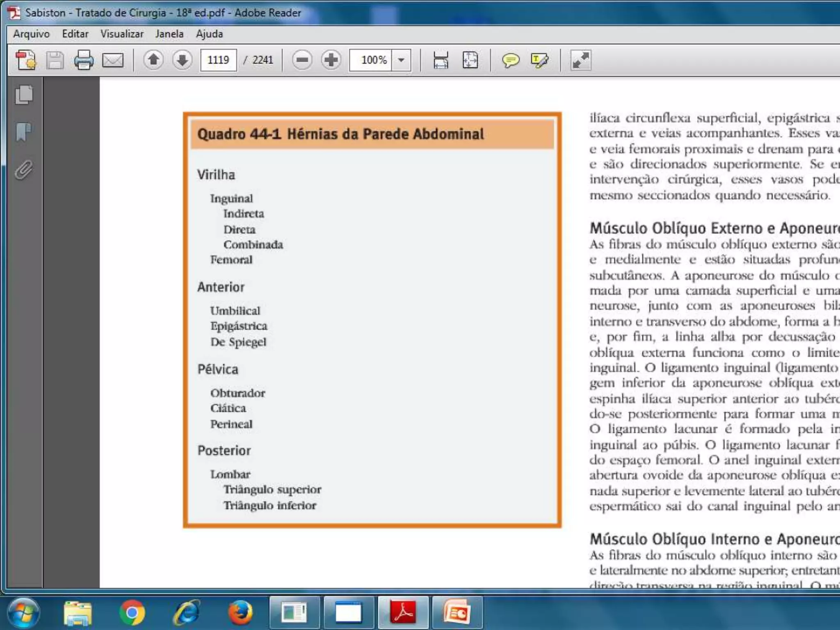Click the Email envelope icon
Viewport: 840px width, 630px height.
[112, 60]
